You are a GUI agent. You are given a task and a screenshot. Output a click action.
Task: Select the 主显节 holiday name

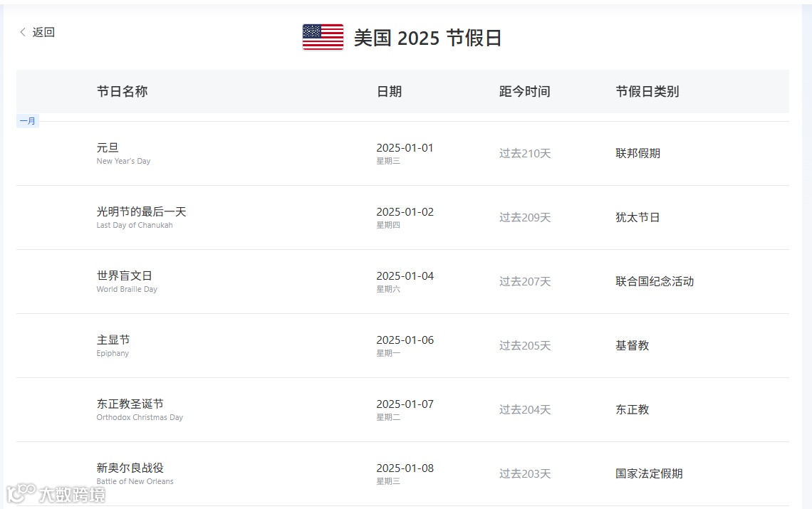(x=113, y=340)
